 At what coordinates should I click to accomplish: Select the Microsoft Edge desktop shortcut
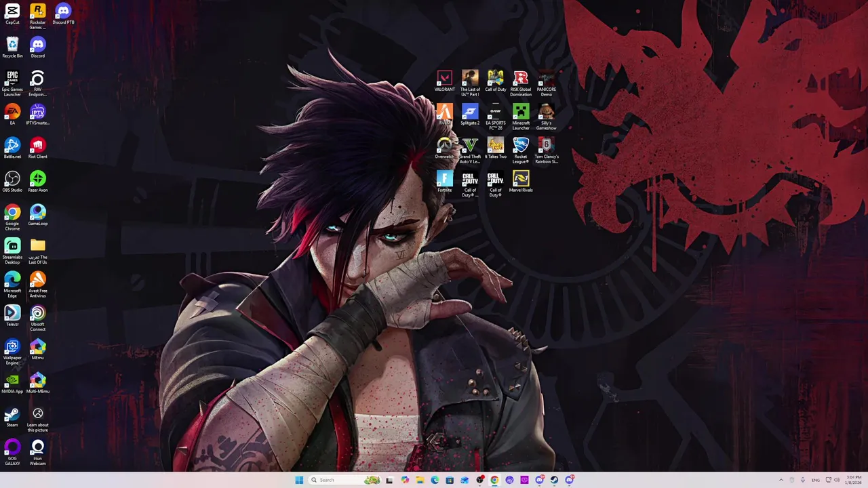click(x=12, y=285)
